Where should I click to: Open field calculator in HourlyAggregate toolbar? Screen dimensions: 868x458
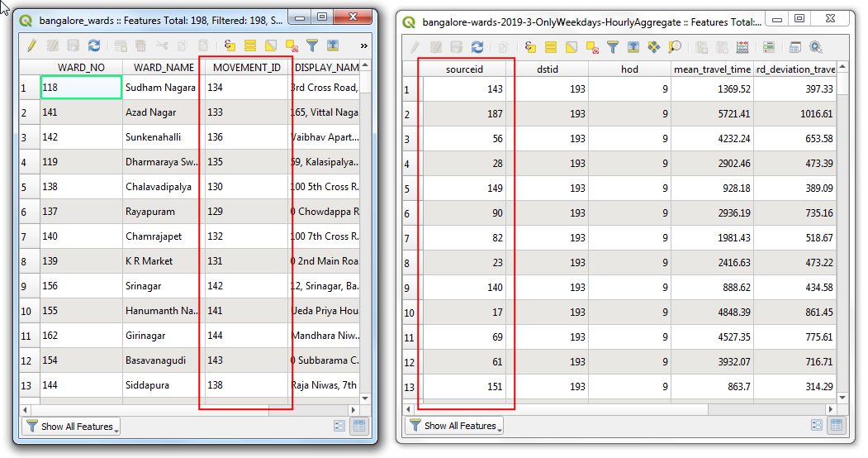point(742,48)
